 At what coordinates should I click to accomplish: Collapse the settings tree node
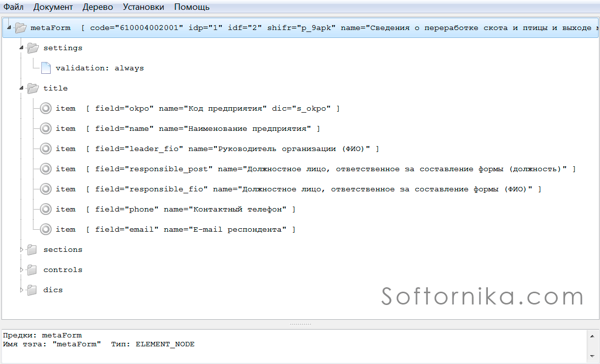coord(21,48)
